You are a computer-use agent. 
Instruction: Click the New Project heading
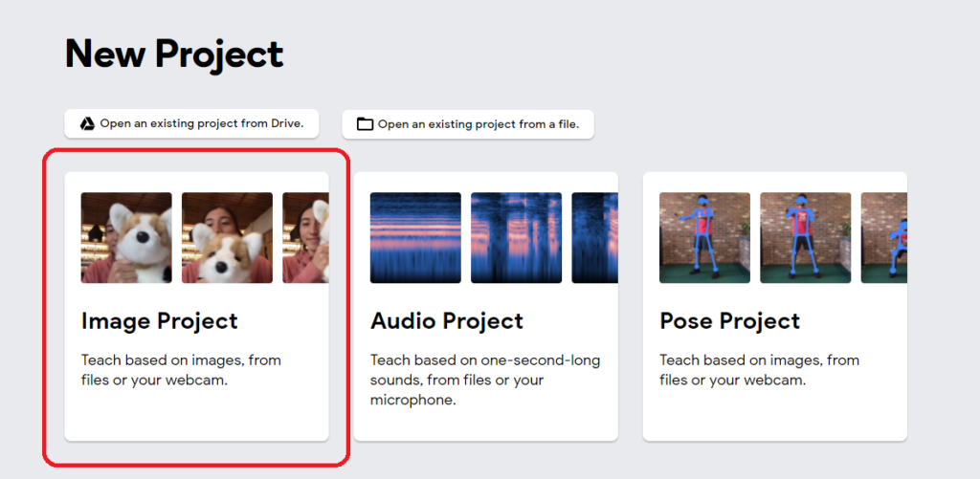pos(174,54)
